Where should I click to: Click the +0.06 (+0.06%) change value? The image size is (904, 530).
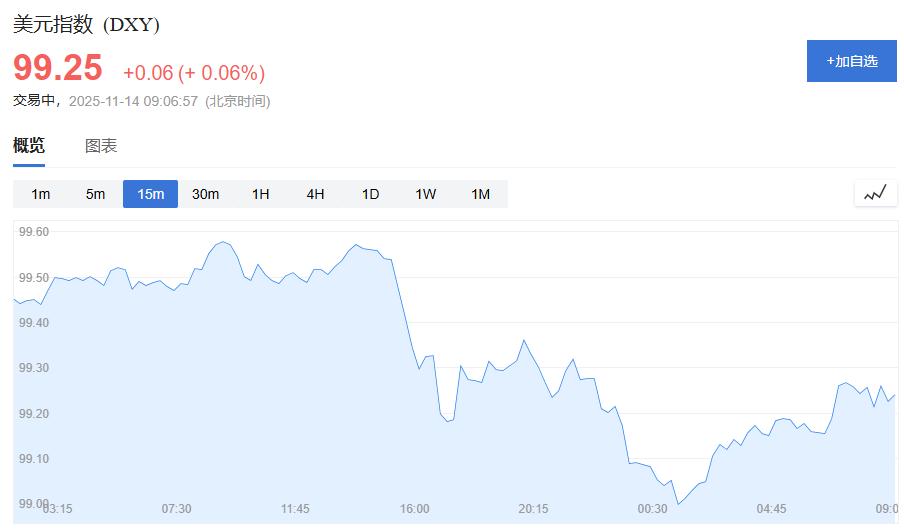coord(194,73)
